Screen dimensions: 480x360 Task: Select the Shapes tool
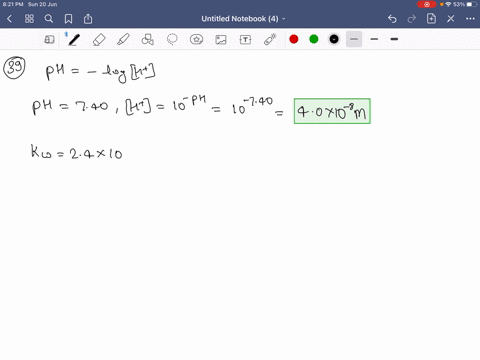(x=148, y=40)
